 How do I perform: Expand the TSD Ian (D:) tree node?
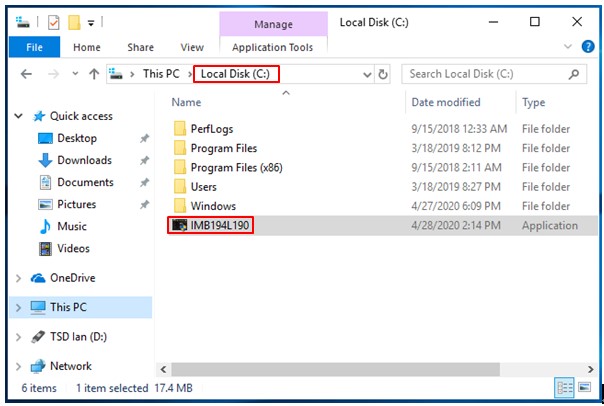(18, 337)
